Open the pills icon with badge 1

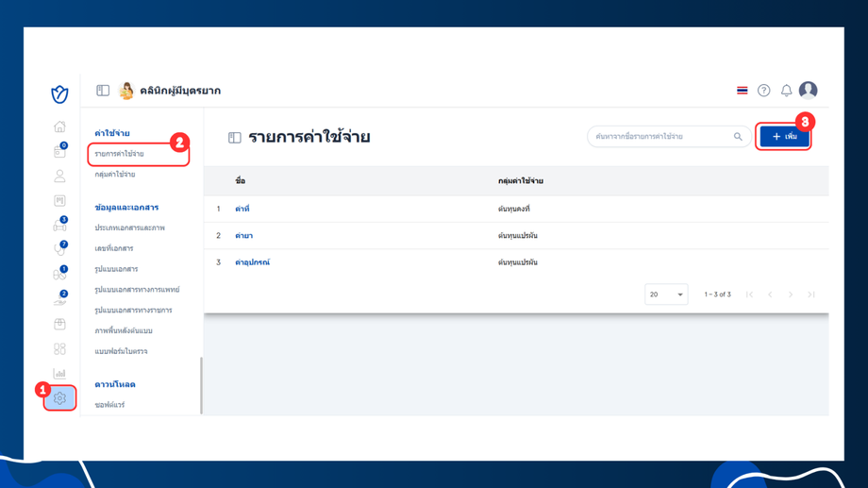(59, 274)
